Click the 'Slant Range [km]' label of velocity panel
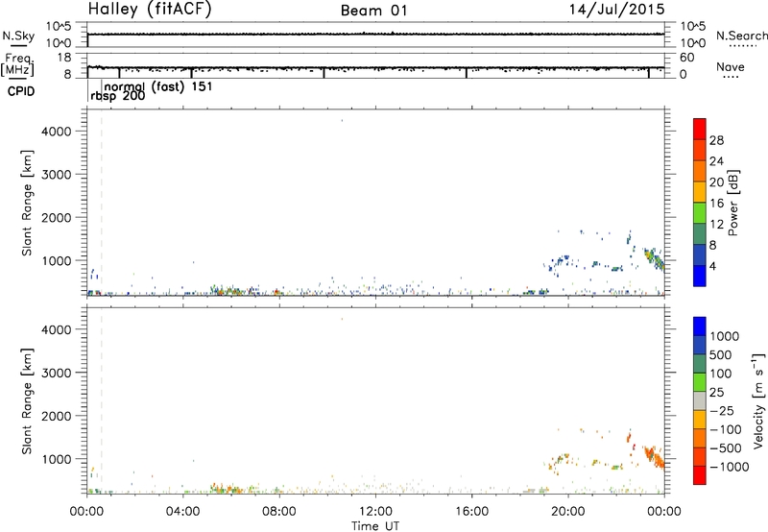The width and height of the screenshot is (768, 532). tap(27, 401)
